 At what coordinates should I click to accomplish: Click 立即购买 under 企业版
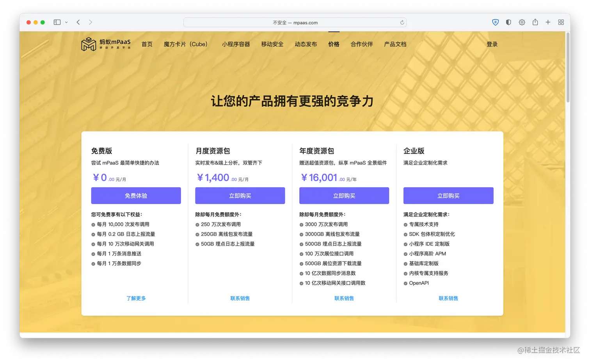tap(448, 195)
